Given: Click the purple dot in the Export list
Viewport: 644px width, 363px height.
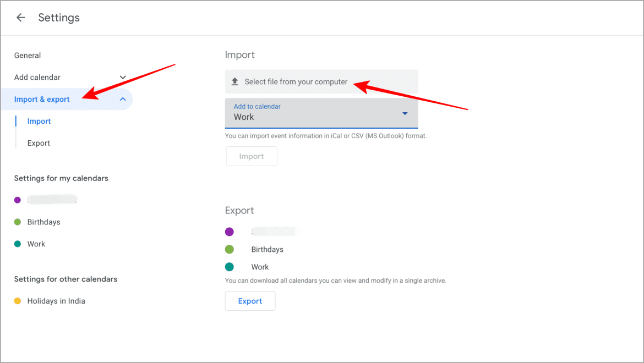Looking at the screenshot, I should click(x=230, y=232).
